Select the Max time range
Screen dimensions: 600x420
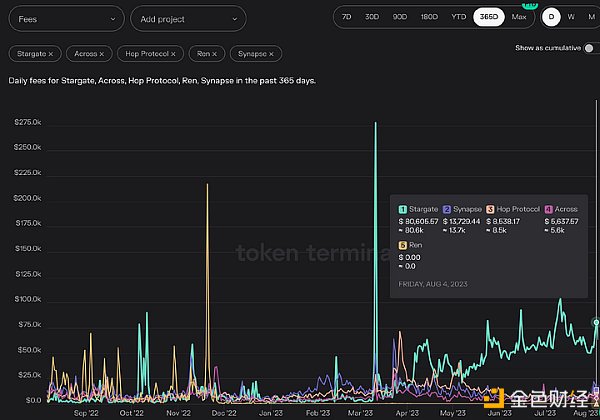coord(519,17)
